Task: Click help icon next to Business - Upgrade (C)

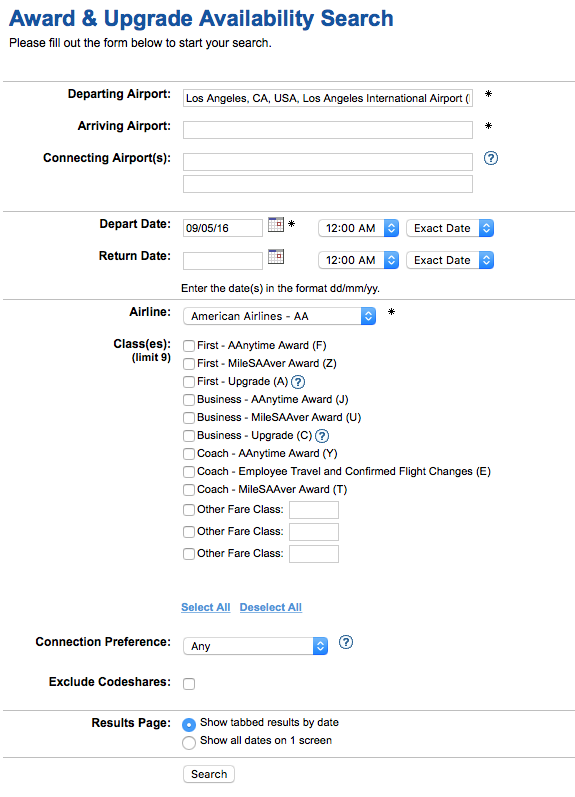Action: pyautogui.click(x=322, y=436)
